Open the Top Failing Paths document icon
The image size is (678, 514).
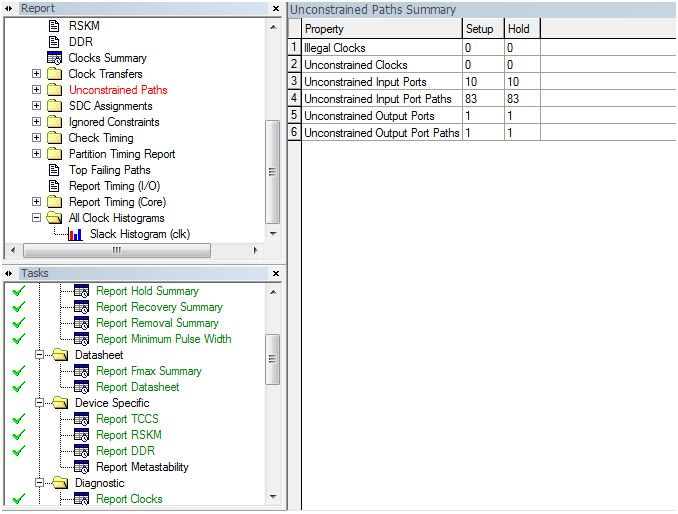click(x=54, y=170)
